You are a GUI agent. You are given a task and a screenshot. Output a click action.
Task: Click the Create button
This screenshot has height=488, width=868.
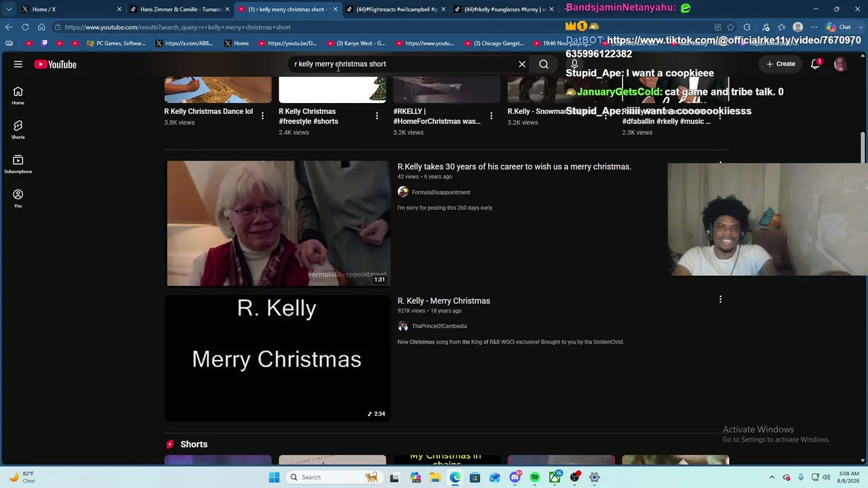tap(781, 64)
